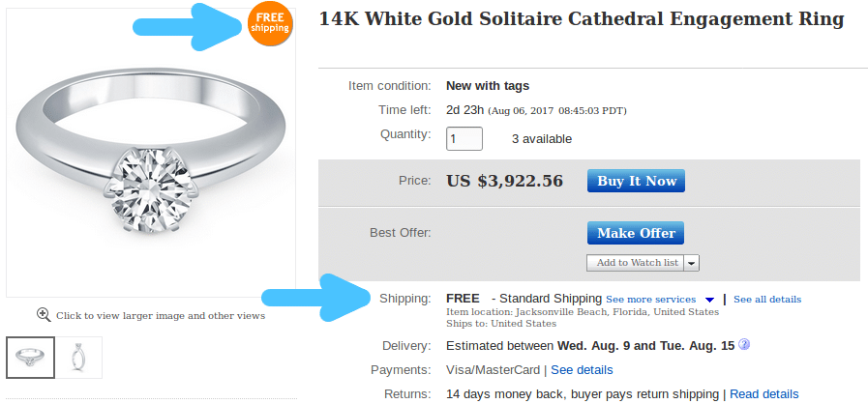
Task: Select the first ring thumbnail
Action: (31, 357)
